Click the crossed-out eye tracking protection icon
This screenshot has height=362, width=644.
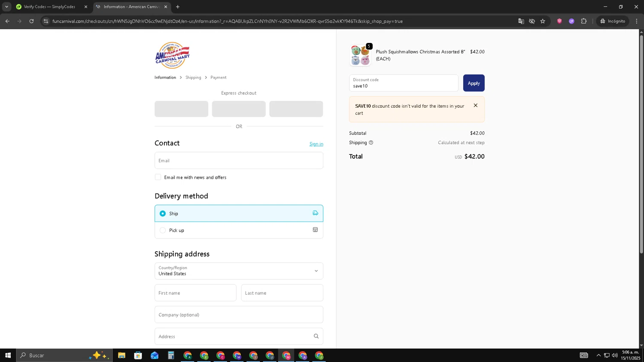532,21
